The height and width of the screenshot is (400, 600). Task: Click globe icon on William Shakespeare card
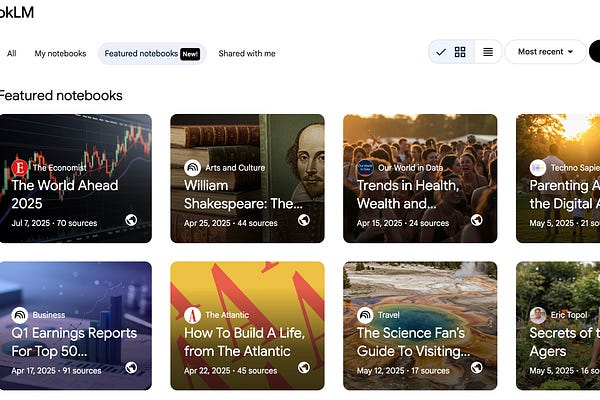(x=304, y=220)
